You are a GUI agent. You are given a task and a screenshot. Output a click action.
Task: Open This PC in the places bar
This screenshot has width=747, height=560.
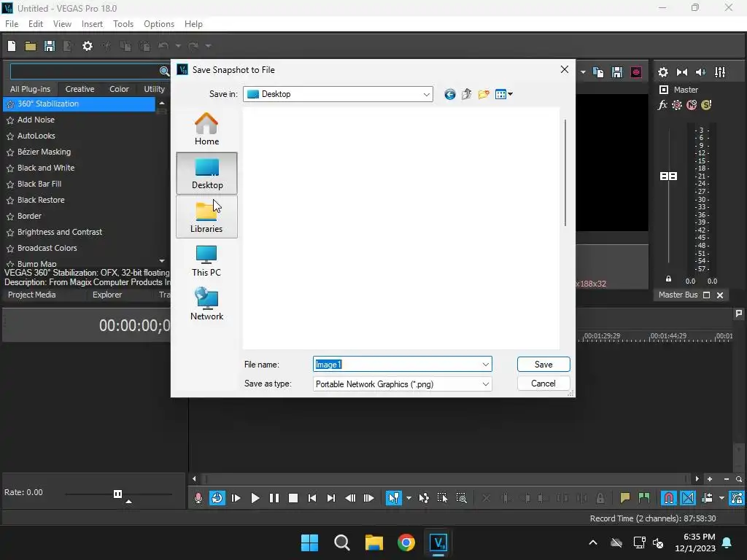tap(206, 260)
